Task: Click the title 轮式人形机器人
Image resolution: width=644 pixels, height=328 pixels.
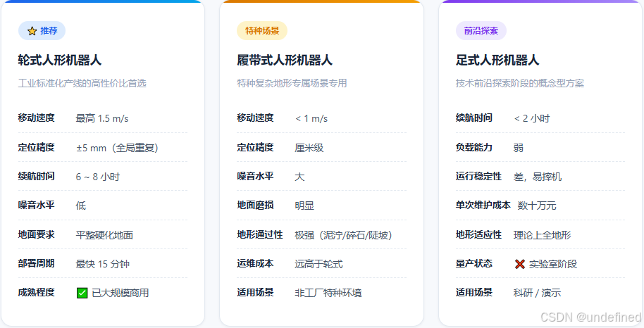Action: 60,61
